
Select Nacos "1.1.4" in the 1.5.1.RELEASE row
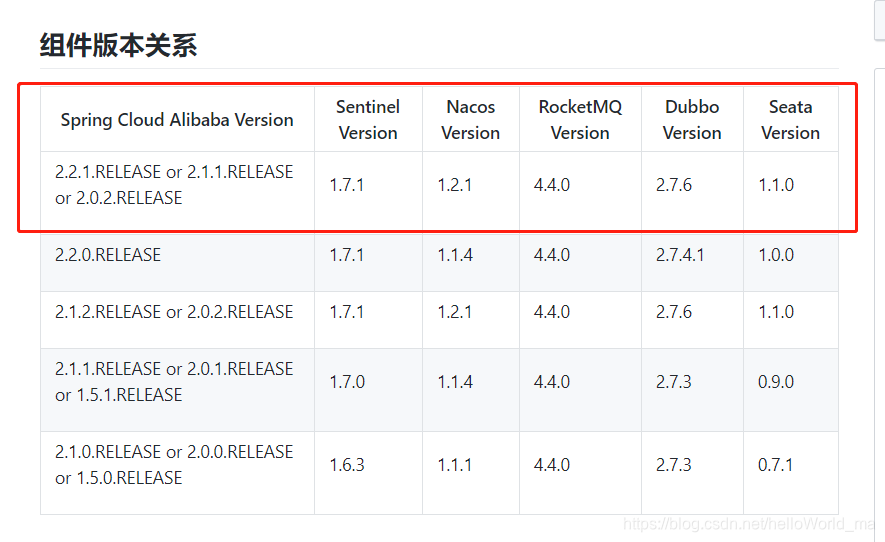tap(455, 382)
